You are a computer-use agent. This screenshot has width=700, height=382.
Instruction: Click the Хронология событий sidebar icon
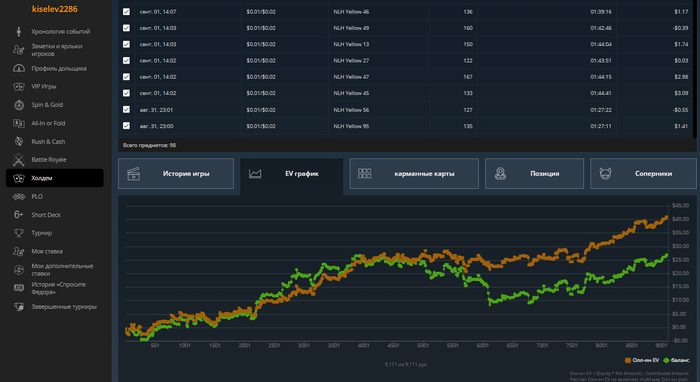click(19, 31)
